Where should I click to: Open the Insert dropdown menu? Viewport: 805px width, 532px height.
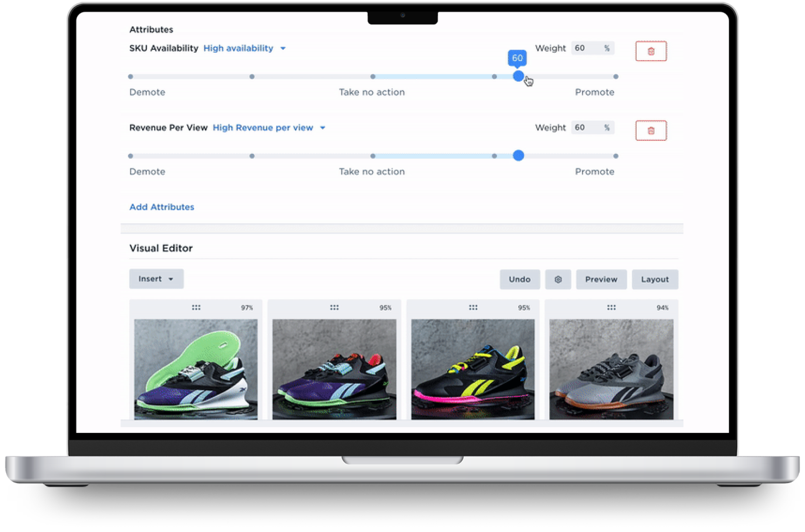156,279
